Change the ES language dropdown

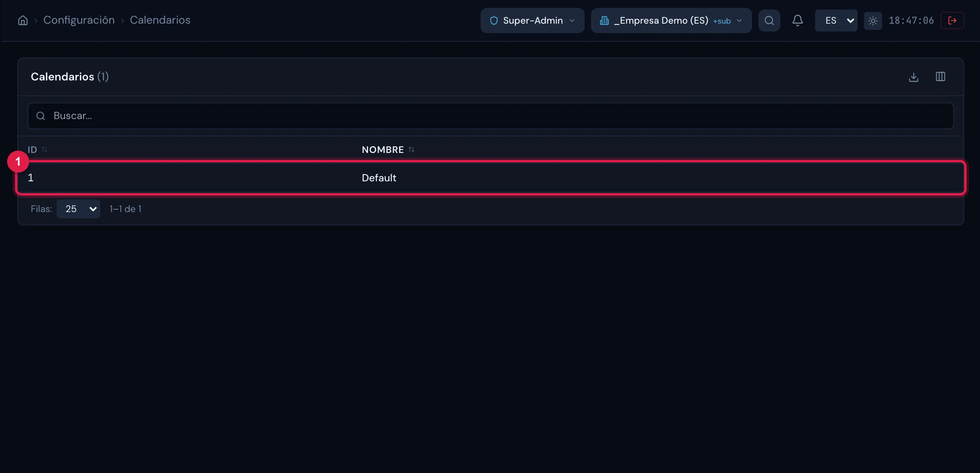(836, 20)
